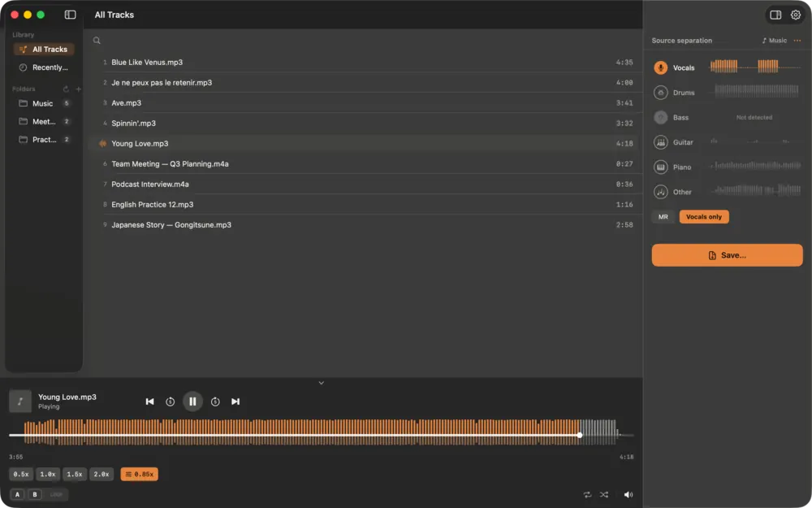Open the Meetings folder in sidebar
Image resolution: width=812 pixels, height=508 pixels.
(44, 122)
